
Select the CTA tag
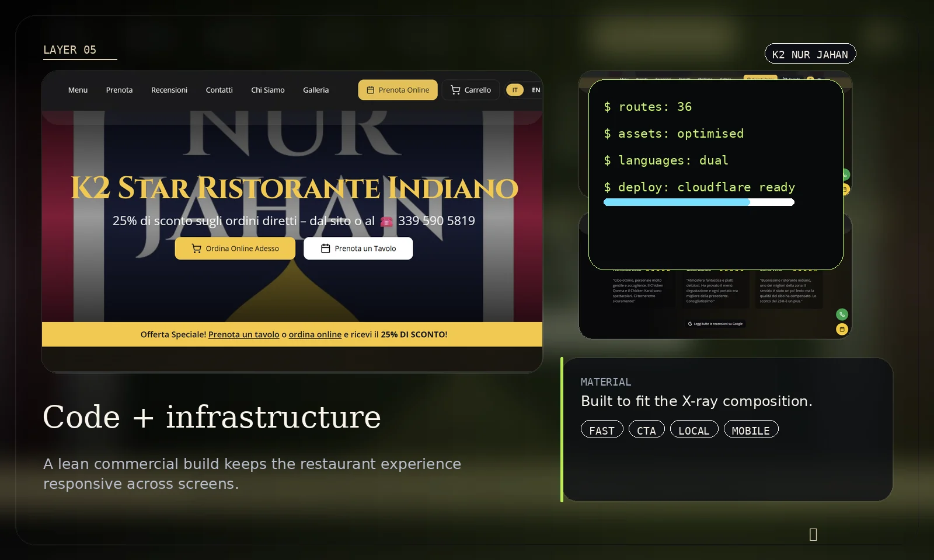[x=647, y=429]
